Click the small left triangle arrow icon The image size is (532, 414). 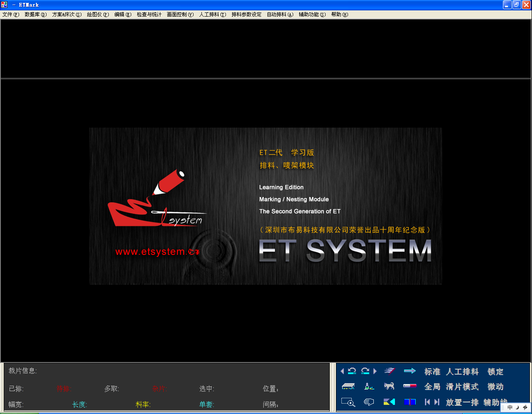click(x=342, y=371)
